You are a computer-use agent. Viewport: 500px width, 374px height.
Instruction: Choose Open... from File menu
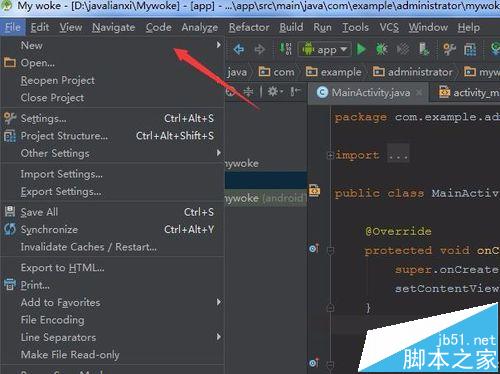(112, 63)
